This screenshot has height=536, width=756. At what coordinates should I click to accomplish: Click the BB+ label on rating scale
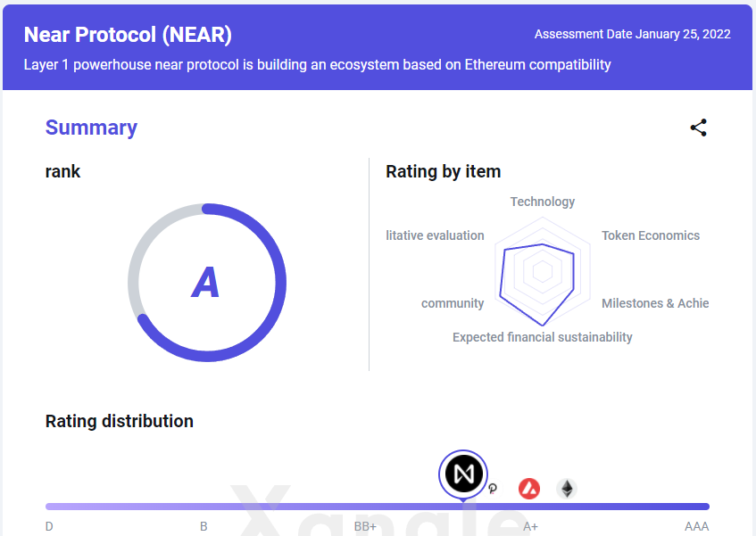pos(365,526)
